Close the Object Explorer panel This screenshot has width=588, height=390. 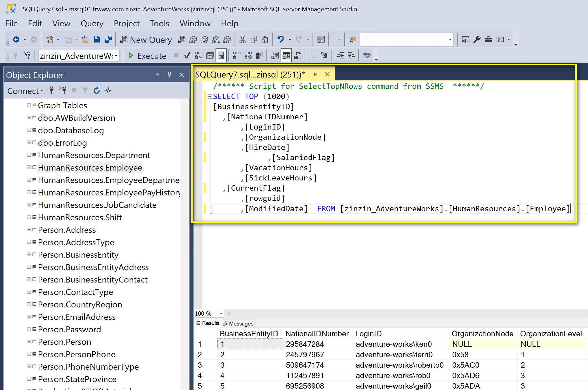182,75
